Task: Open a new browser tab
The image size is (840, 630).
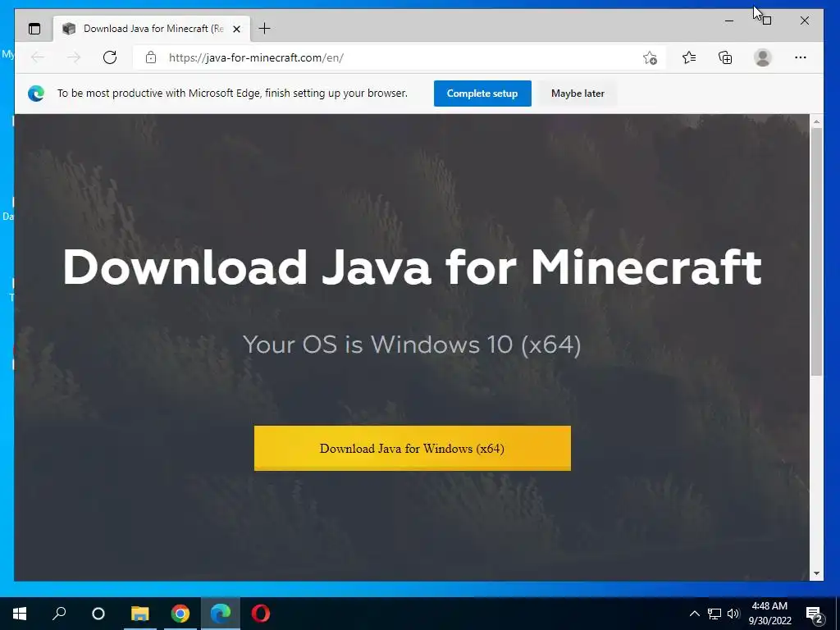Action: click(x=264, y=29)
